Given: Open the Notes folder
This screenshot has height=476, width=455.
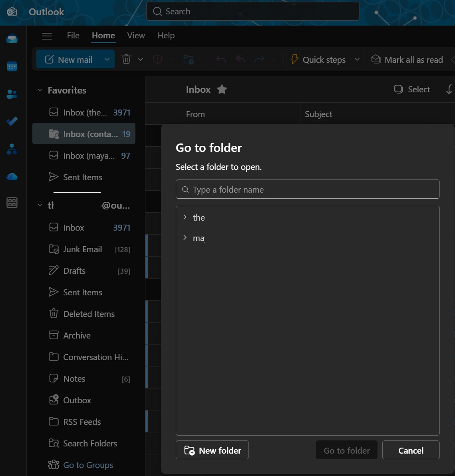Looking at the screenshot, I should (x=84, y=378).
